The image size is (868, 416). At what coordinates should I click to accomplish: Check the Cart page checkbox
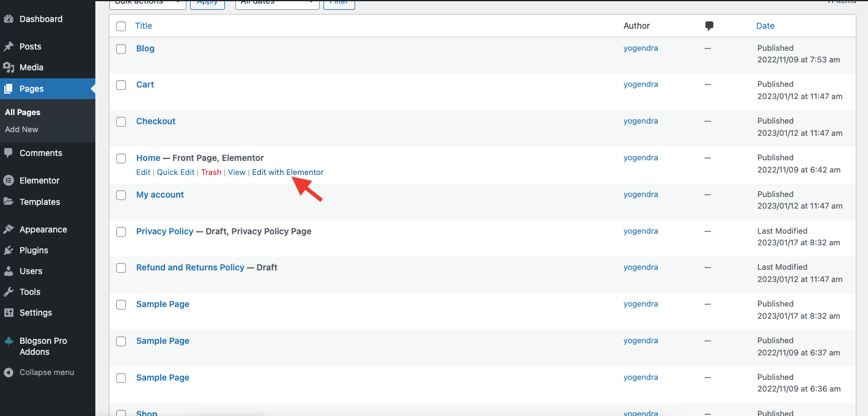click(121, 85)
